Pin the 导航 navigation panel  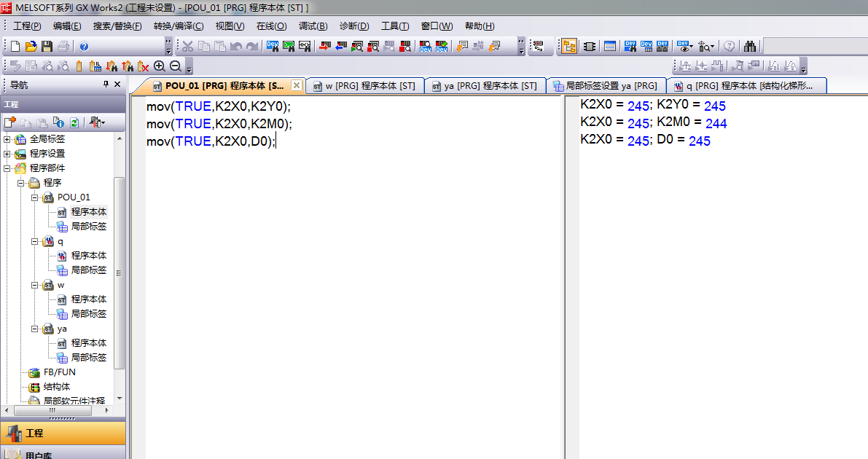106,85
